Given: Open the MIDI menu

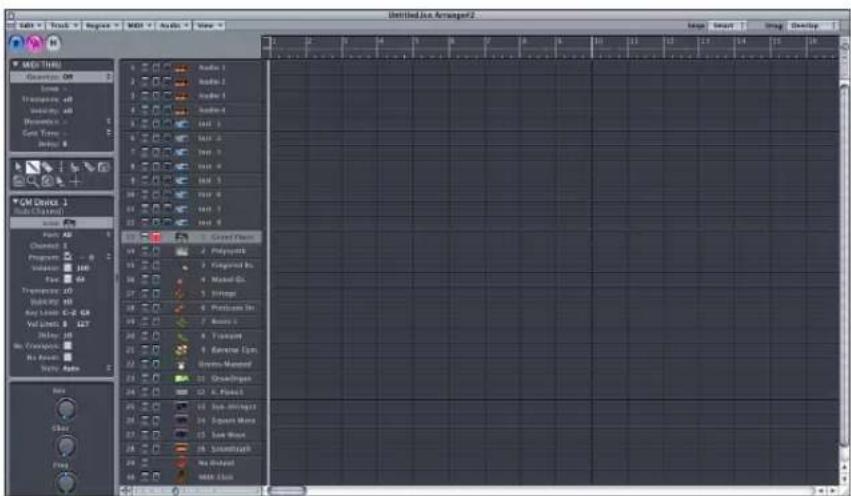Looking at the screenshot, I should [x=139, y=26].
